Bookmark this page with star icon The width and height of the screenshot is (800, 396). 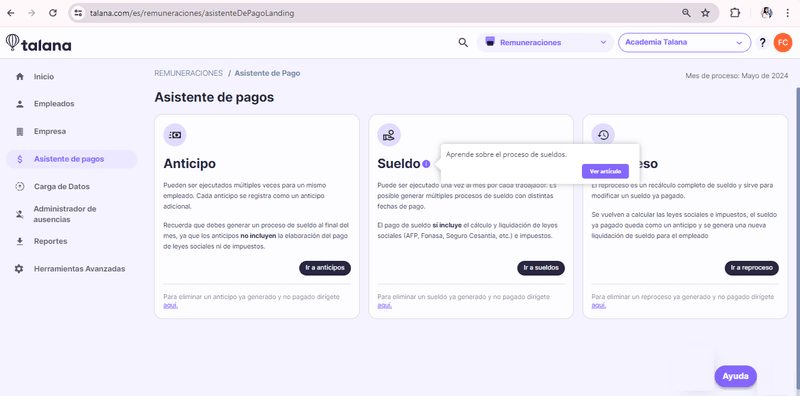[x=705, y=13]
